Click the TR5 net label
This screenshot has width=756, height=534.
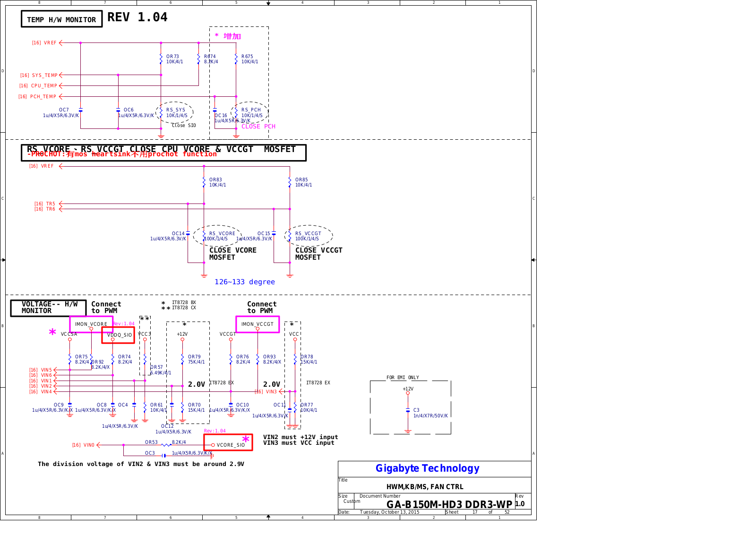coord(51,204)
